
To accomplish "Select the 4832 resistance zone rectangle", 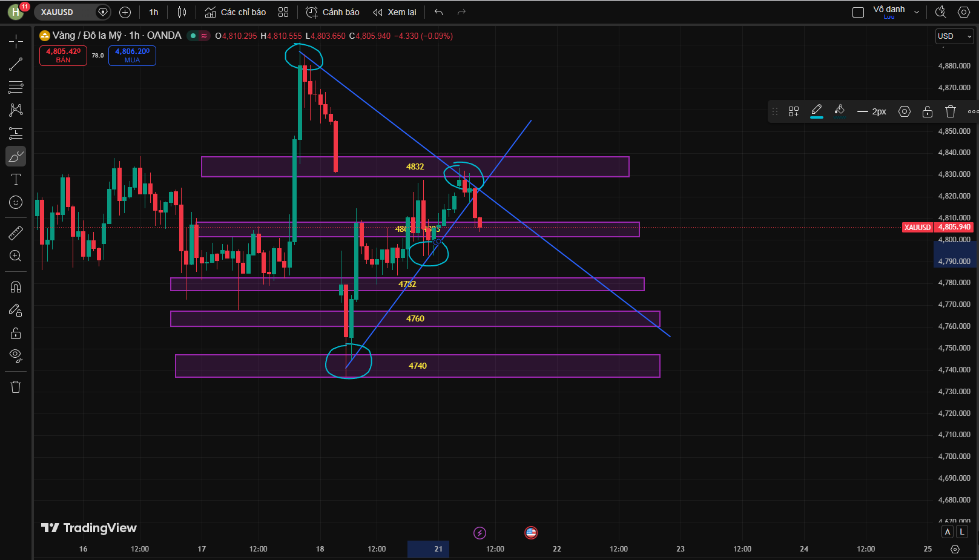I will [x=415, y=166].
